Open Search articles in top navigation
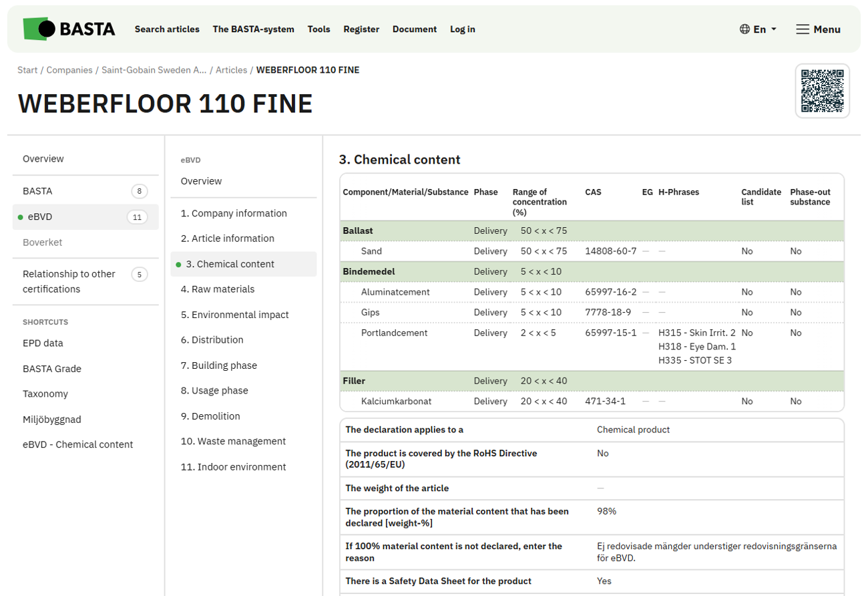 click(x=167, y=29)
